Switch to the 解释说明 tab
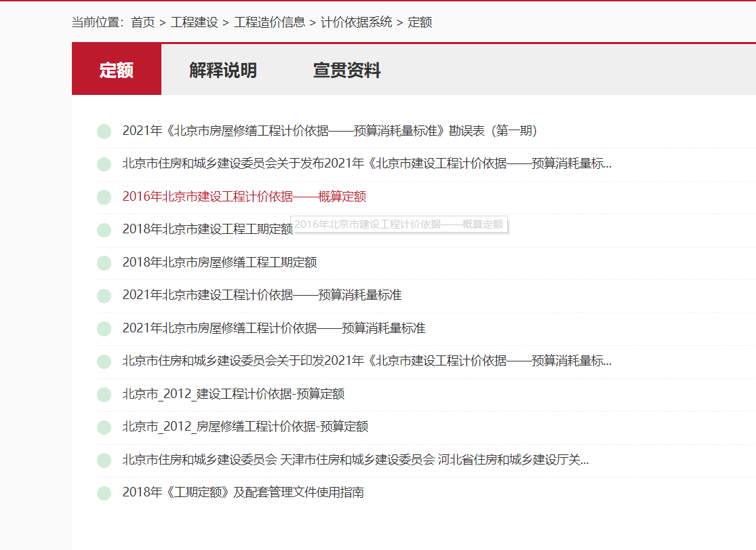 pyautogui.click(x=223, y=71)
